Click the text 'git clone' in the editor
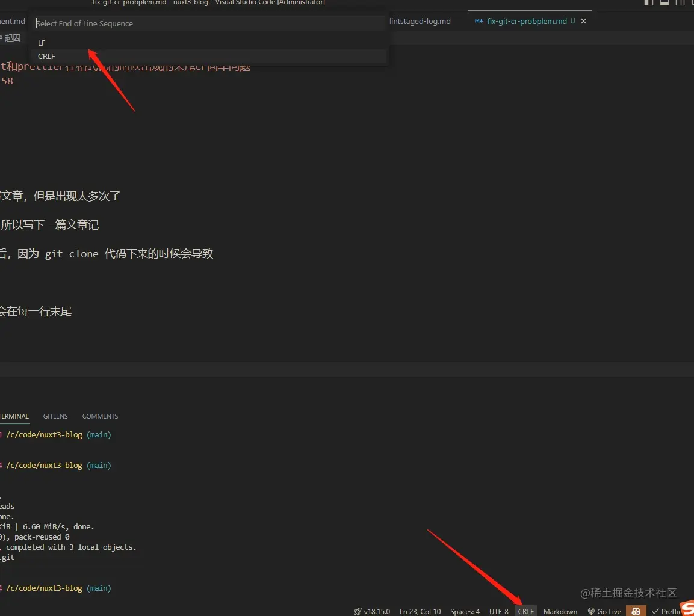The height and width of the screenshot is (616, 694). tap(71, 254)
